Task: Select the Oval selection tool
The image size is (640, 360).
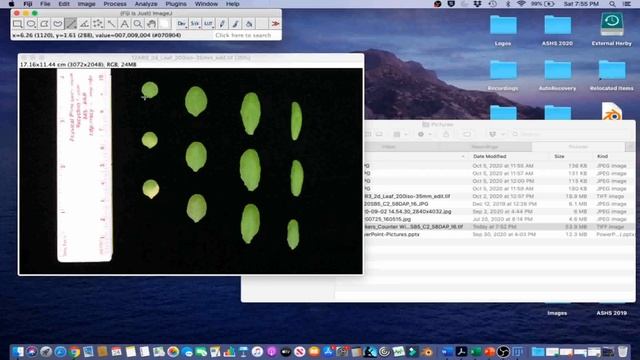Action: [31, 24]
